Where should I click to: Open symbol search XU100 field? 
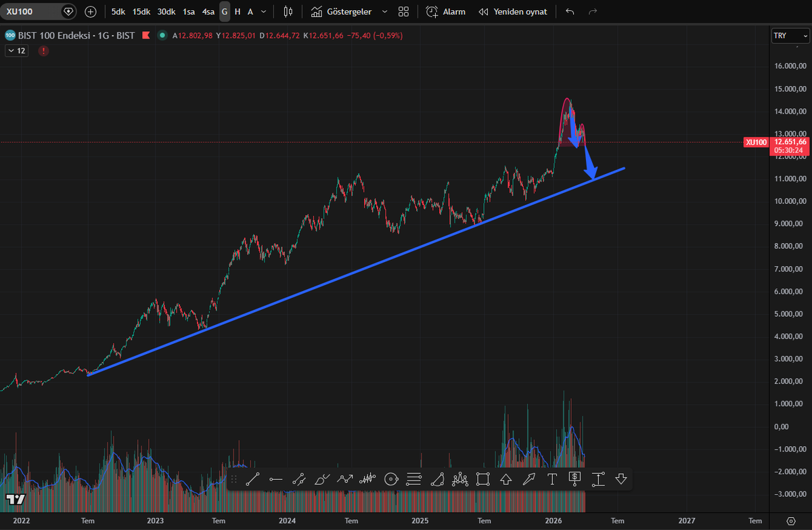pyautogui.click(x=40, y=12)
